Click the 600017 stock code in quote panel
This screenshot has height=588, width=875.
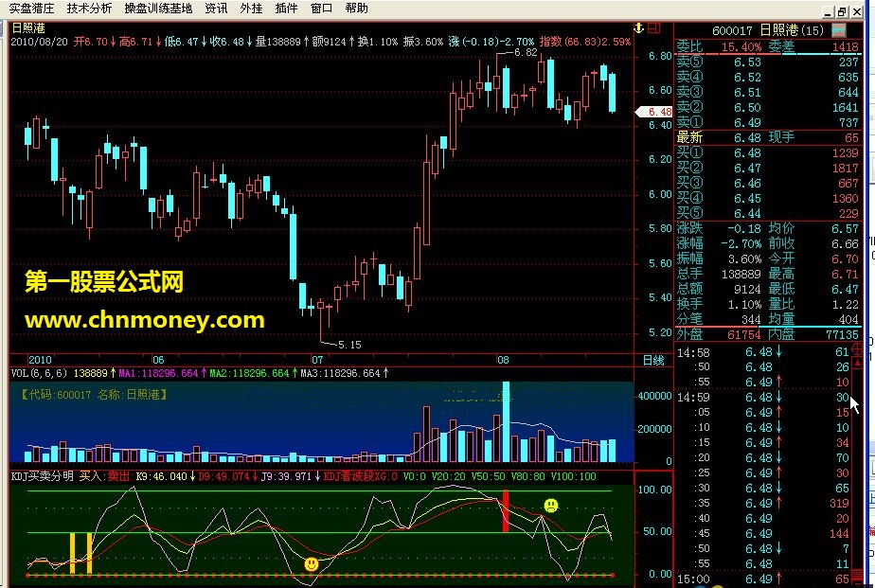732,30
